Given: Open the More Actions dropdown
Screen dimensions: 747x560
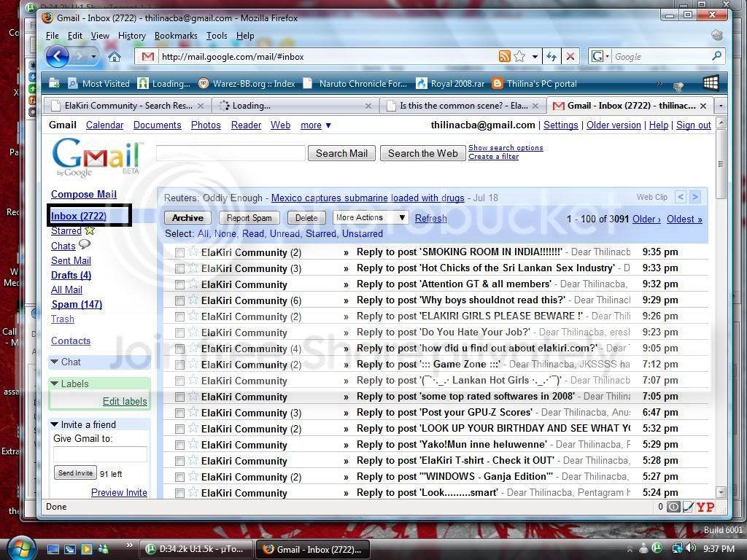Looking at the screenshot, I should [371, 217].
